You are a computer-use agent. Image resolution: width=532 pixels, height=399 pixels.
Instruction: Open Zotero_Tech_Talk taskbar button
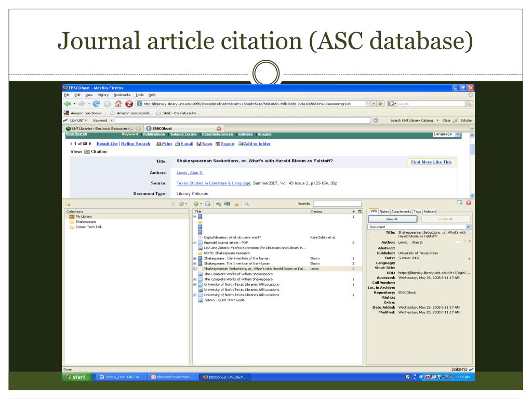122,377
